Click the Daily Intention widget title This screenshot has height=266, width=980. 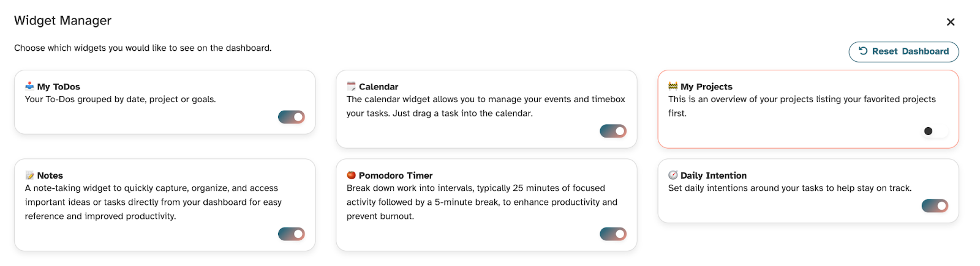[x=714, y=175]
